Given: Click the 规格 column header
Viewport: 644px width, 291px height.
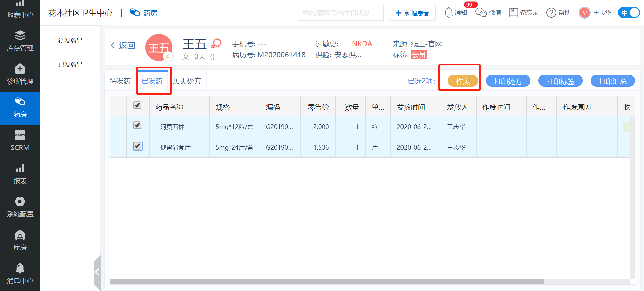Looking at the screenshot, I should pos(235,107).
